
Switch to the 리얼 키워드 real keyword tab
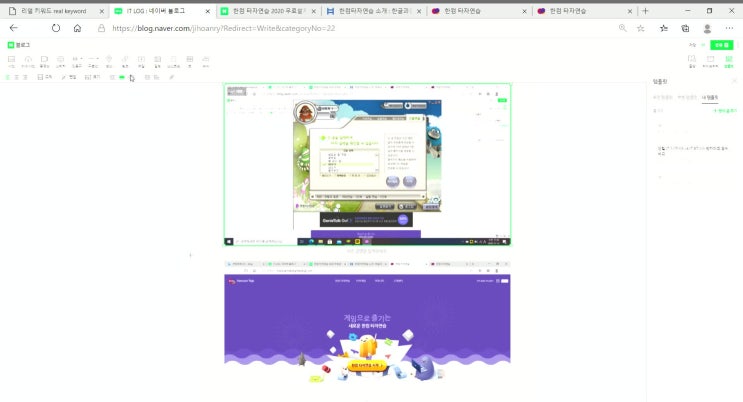pyautogui.click(x=54, y=11)
